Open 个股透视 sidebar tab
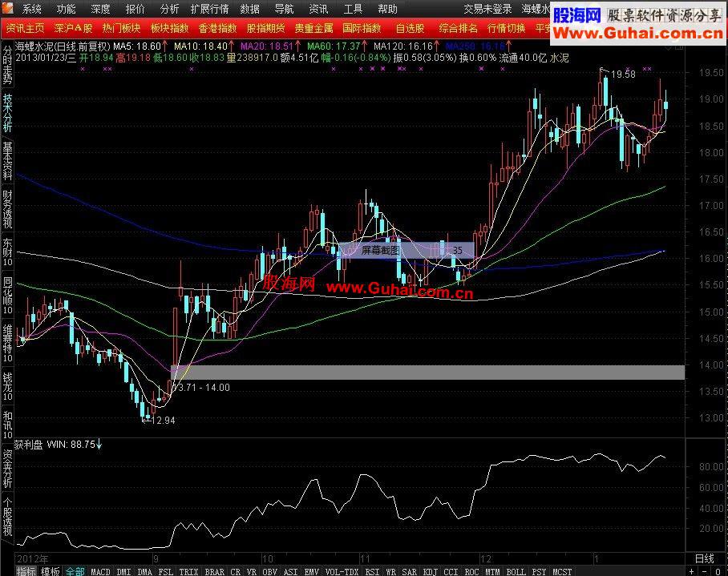Viewport: 728px width, 576px height. 7,516
